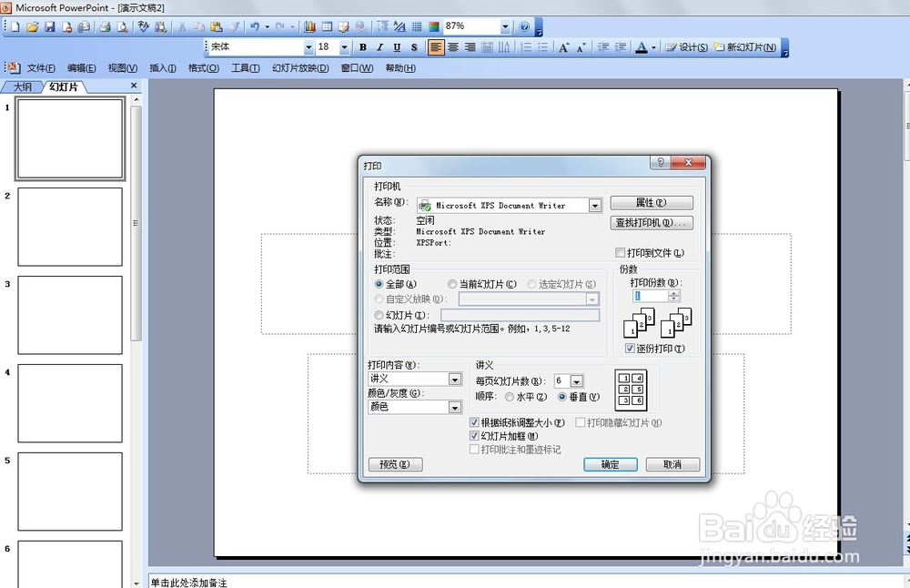The image size is (910, 588).
Task: Save the presentation with the floppy disk icon
Action: (50, 26)
